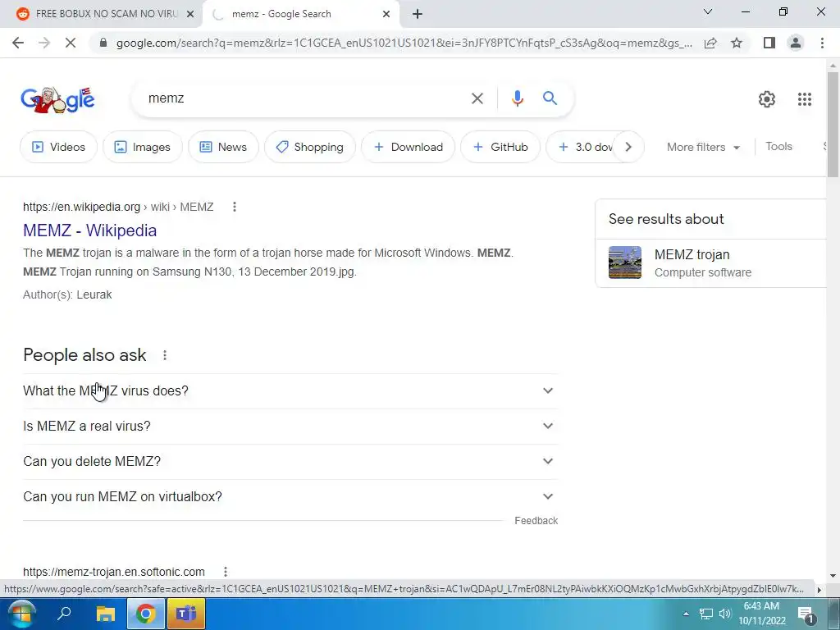
Task: Click the Google doodle logo
Action: click(x=58, y=99)
